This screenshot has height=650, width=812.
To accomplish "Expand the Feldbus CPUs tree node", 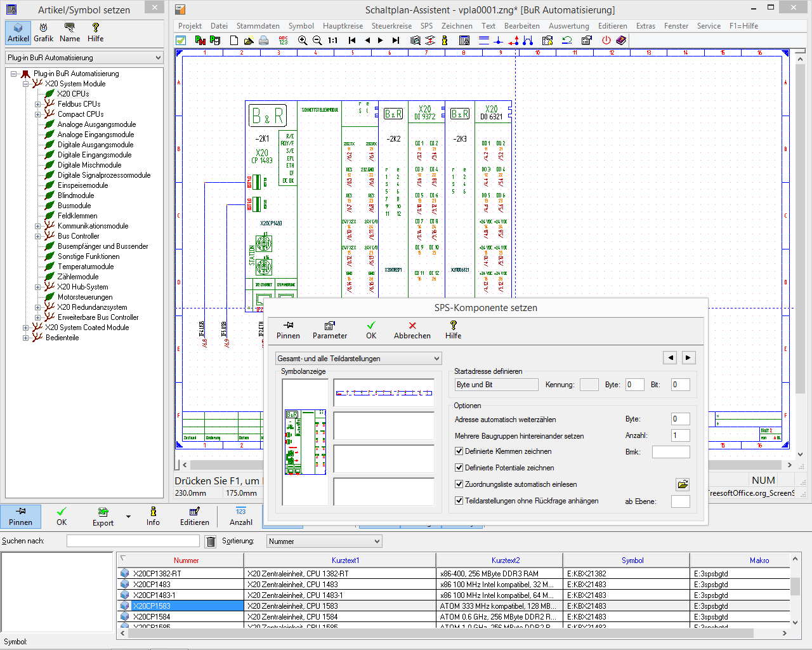I will [x=37, y=104].
